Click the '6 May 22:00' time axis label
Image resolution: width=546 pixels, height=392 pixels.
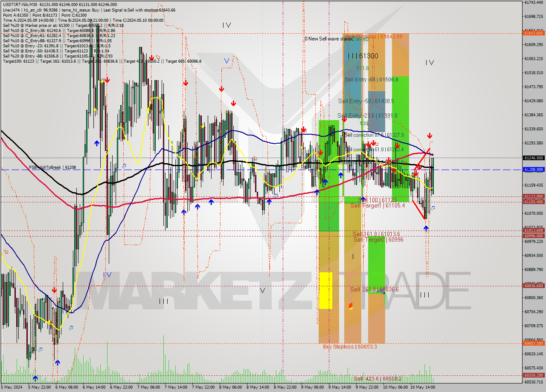click(122, 387)
